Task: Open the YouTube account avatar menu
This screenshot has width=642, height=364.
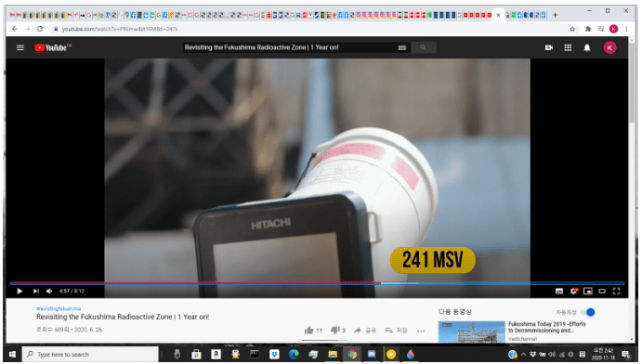Action: pos(609,47)
